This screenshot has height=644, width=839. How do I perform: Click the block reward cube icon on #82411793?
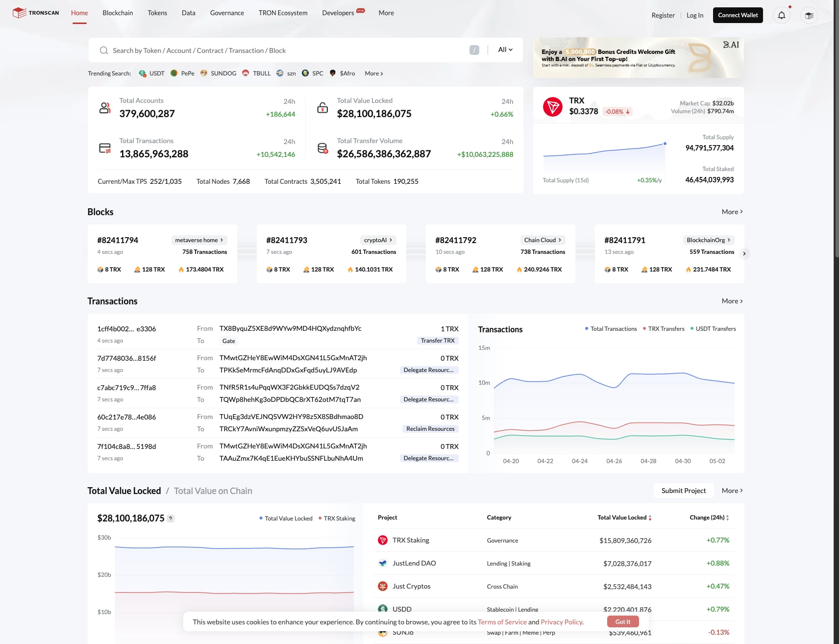click(269, 270)
